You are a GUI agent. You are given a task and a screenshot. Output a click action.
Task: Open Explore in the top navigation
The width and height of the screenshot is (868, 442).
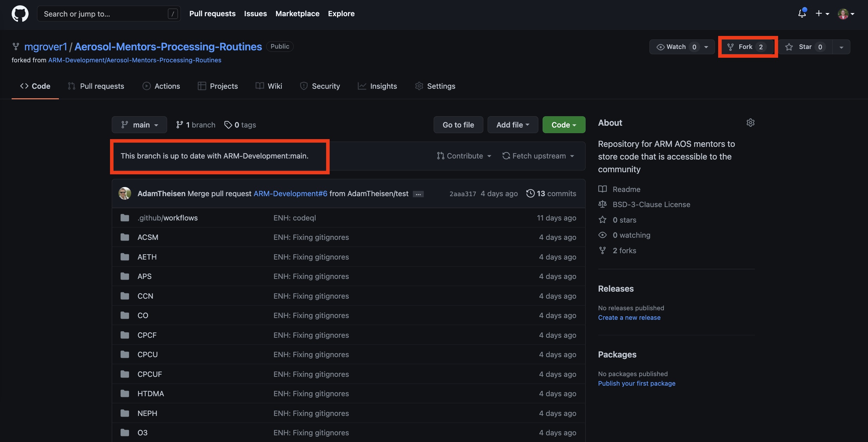(x=341, y=14)
